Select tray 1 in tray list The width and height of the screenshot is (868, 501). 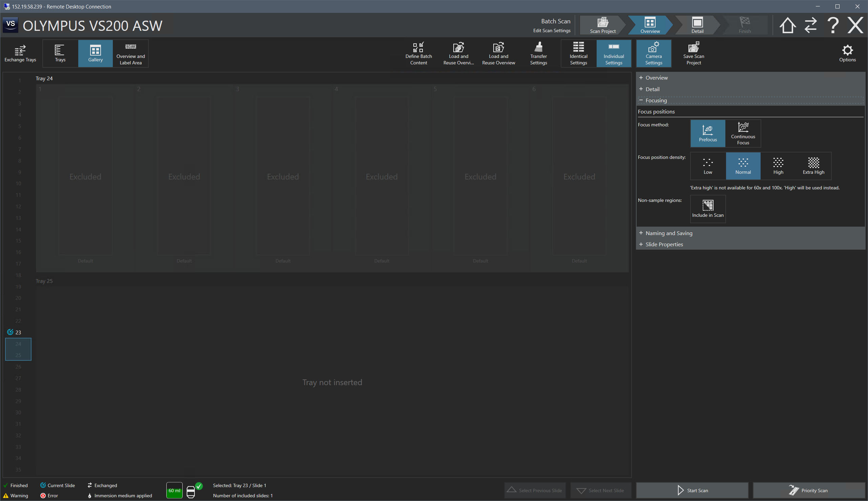(20, 81)
